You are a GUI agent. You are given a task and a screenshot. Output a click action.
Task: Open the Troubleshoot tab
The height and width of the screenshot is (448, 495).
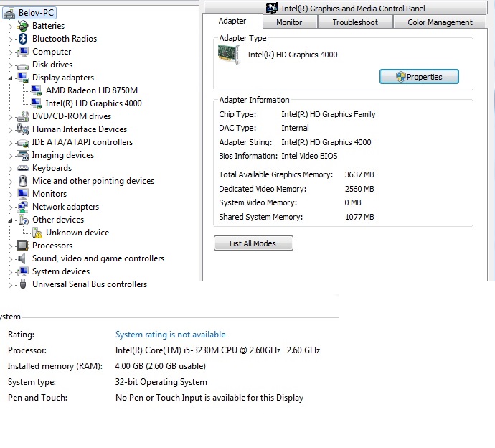coord(355,22)
